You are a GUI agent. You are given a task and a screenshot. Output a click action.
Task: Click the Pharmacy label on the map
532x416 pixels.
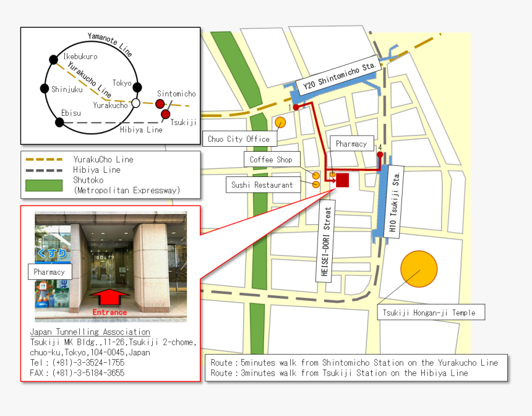click(x=352, y=144)
